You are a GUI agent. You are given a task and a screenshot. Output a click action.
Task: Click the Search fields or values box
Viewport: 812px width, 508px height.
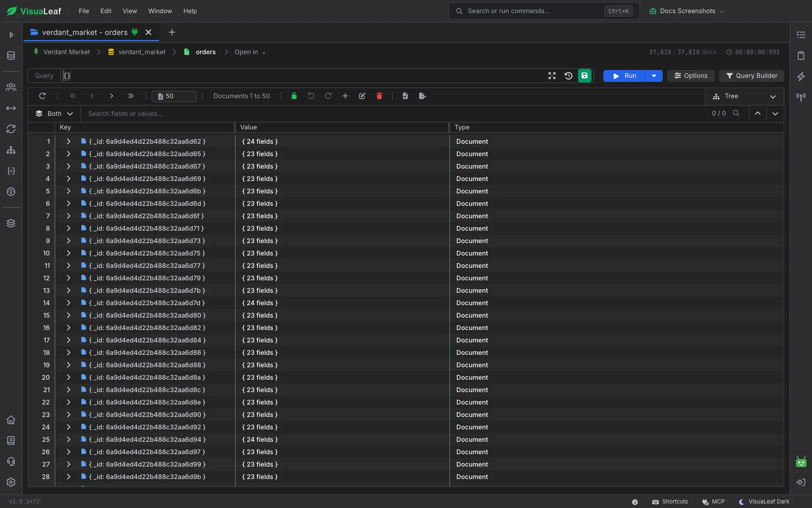(395, 114)
